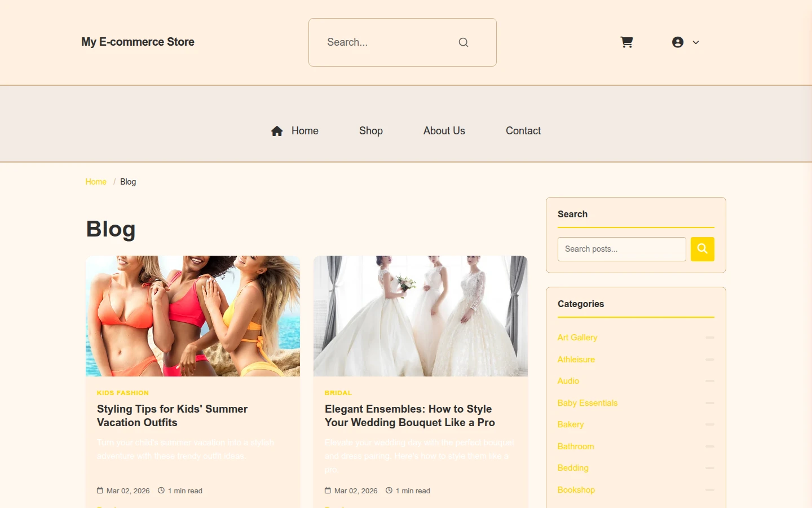The height and width of the screenshot is (508, 812).
Task: Focus the Search posts... field
Action: coord(622,249)
